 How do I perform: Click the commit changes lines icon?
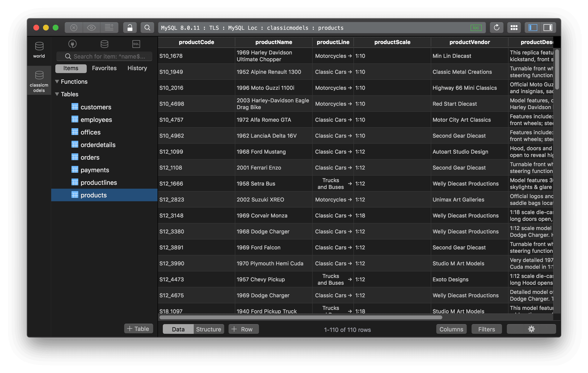point(109,28)
